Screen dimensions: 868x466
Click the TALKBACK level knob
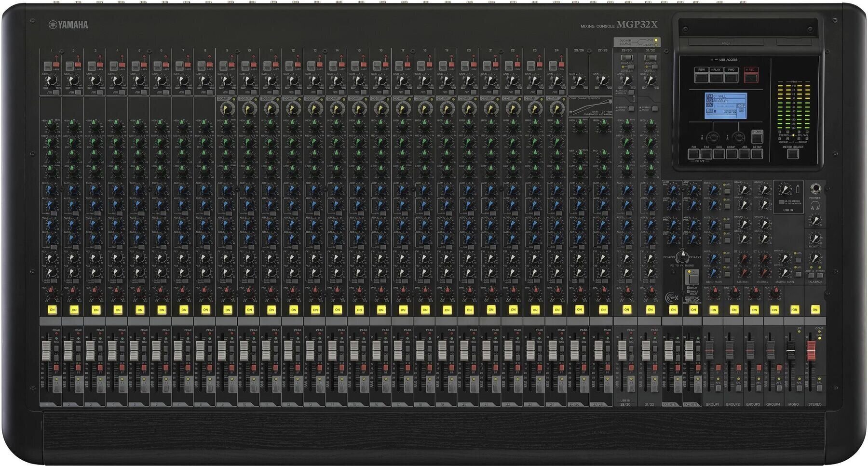click(815, 258)
